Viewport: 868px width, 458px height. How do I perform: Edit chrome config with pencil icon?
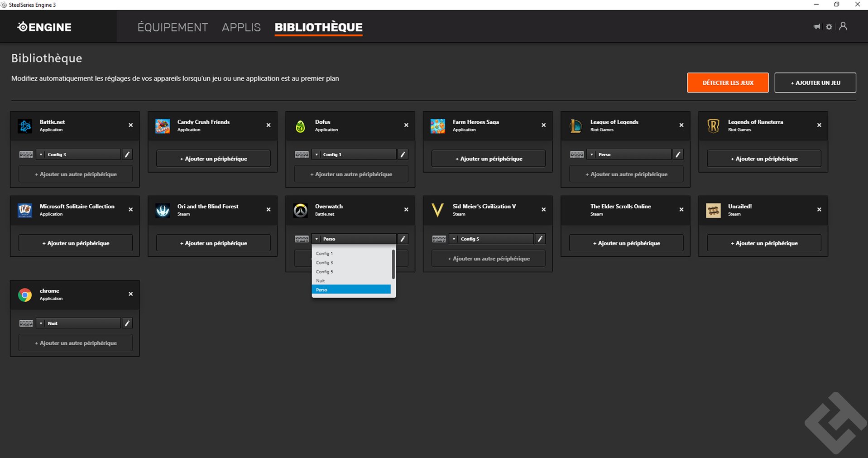point(127,323)
